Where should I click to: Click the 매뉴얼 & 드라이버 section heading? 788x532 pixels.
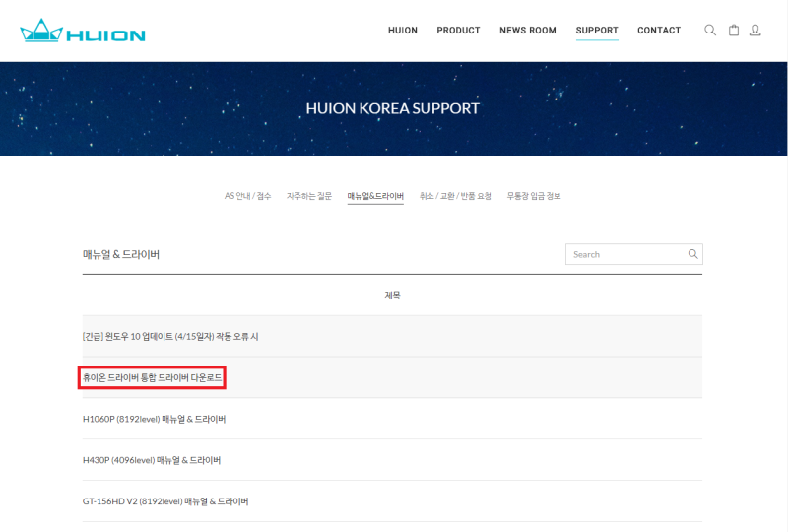click(120, 254)
